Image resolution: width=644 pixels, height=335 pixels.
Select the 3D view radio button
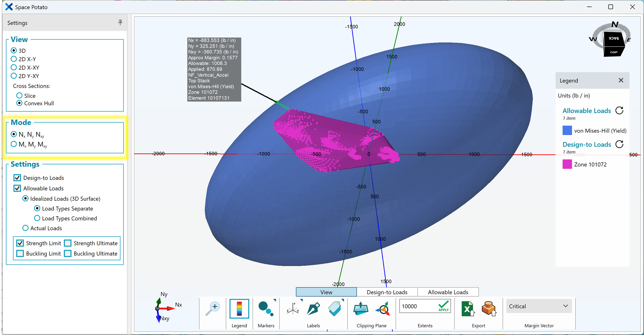point(14,50)
